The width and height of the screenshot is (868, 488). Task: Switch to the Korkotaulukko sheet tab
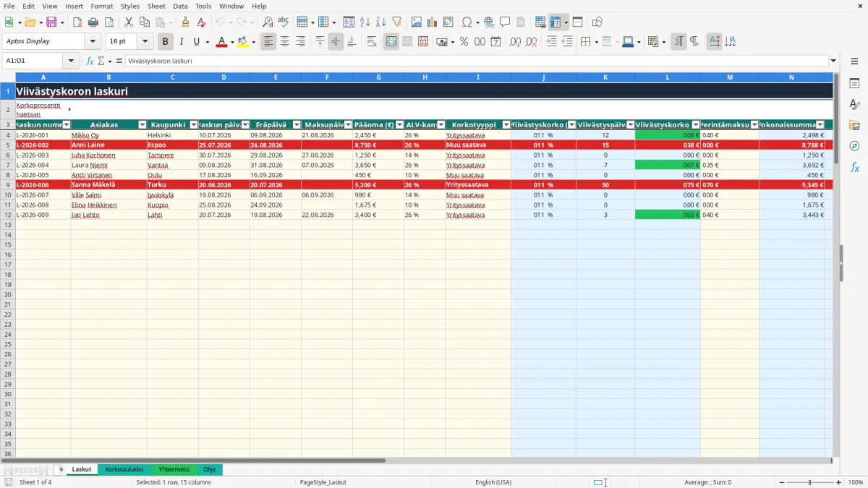[124, 469]
